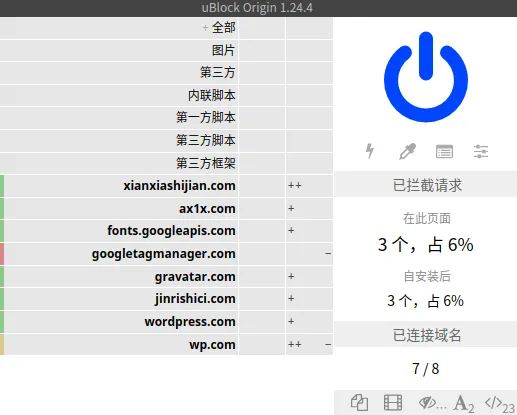Viewport: 517px width, 415px height.
Task: Click the local rule cell for wp.com
Action: [309, 344]
